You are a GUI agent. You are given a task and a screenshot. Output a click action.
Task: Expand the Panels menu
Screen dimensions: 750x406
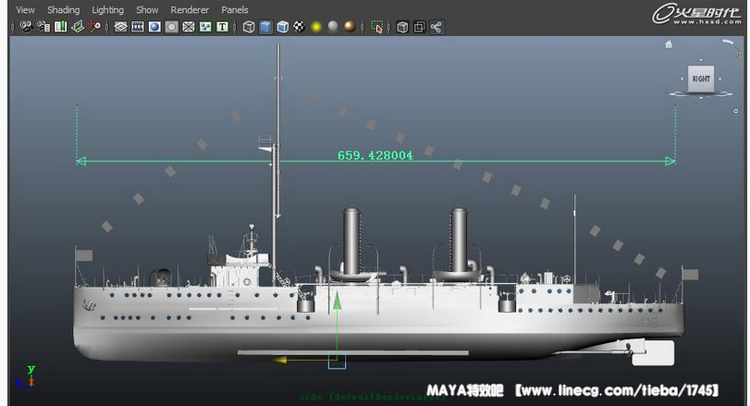235,9
